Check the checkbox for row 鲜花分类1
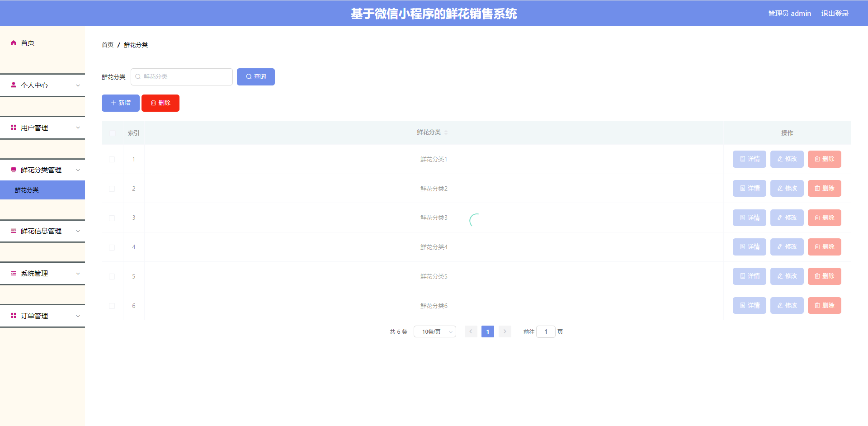 coord(112,159)
